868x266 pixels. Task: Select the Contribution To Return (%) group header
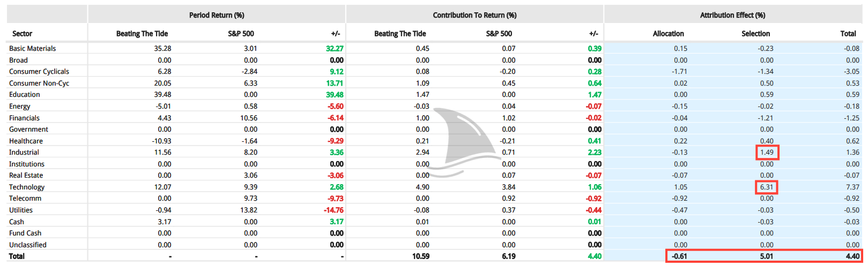474,15
